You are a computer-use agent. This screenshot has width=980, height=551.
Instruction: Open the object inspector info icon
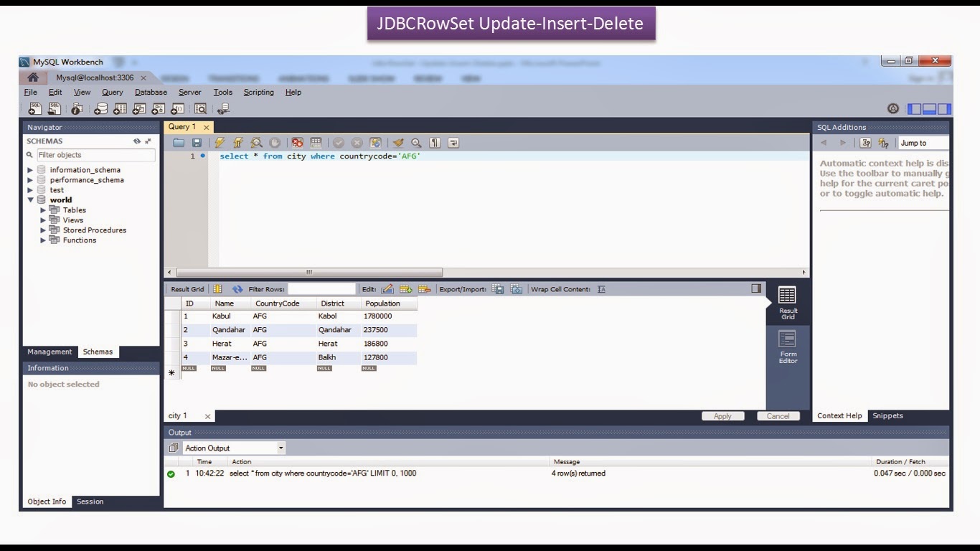(x=77, y=109)
